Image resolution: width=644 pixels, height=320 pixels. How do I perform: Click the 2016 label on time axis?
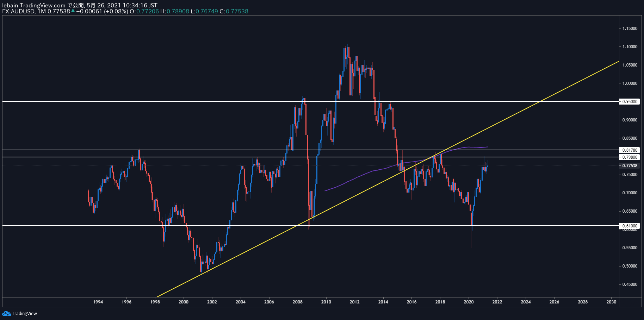411,302
